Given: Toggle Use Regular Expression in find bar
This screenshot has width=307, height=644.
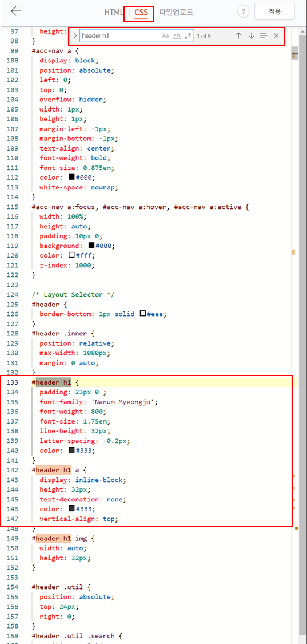Looking at the screenshot, I should click(x=188, y=35).
